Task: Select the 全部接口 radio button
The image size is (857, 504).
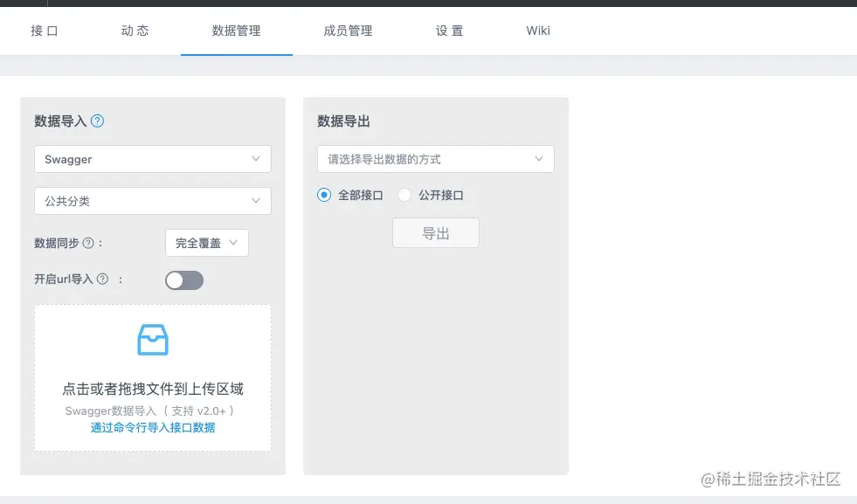Action: pos(324,195)
